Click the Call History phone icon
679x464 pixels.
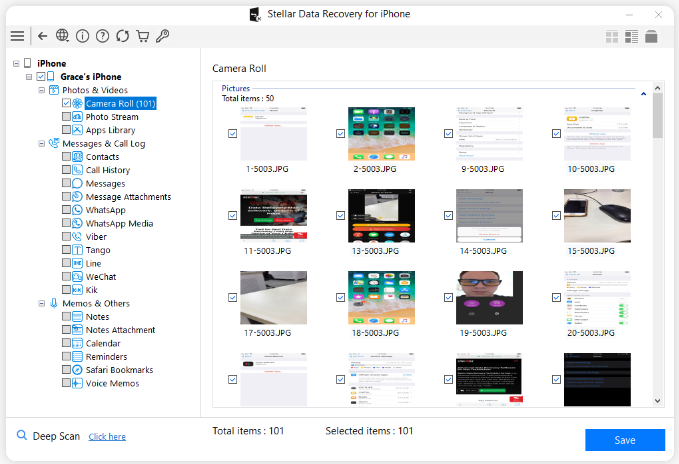coord(78,170)
